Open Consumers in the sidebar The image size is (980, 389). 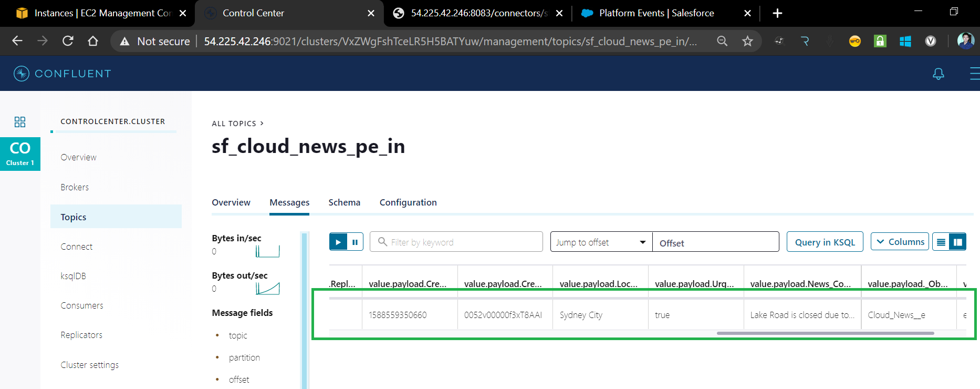(x=82, y=305)
